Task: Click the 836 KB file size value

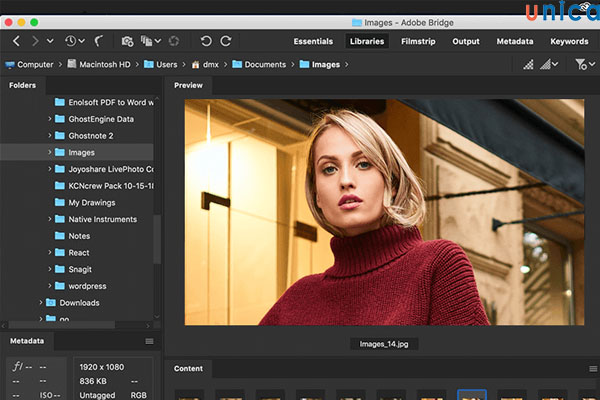Action: click(x=93, y=381)
